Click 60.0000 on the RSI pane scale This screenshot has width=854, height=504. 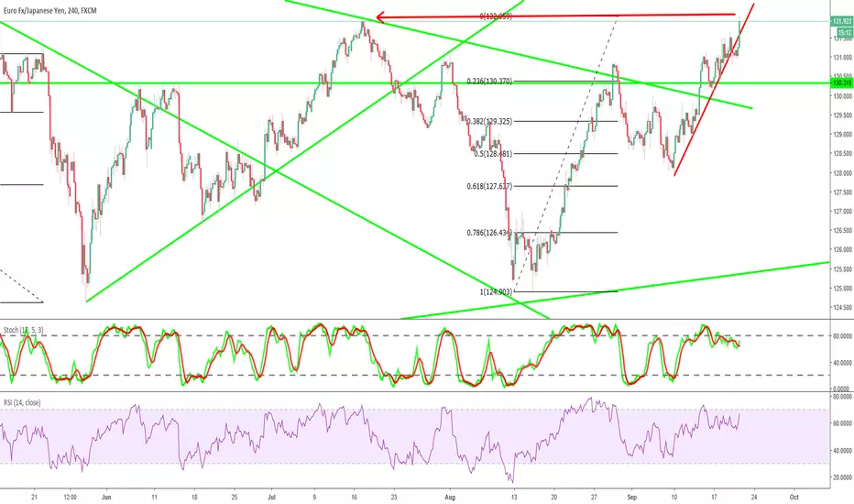tap(842, 423)
